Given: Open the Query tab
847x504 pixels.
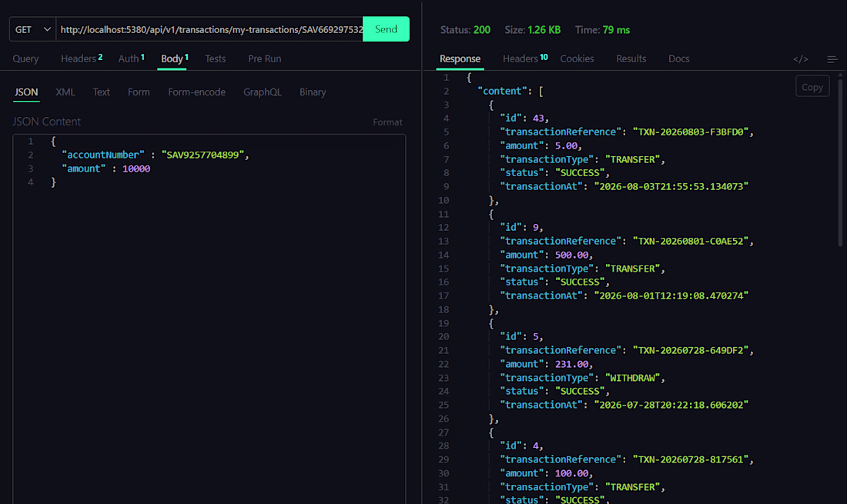Looking at the screenshot, I should [25, 58].
